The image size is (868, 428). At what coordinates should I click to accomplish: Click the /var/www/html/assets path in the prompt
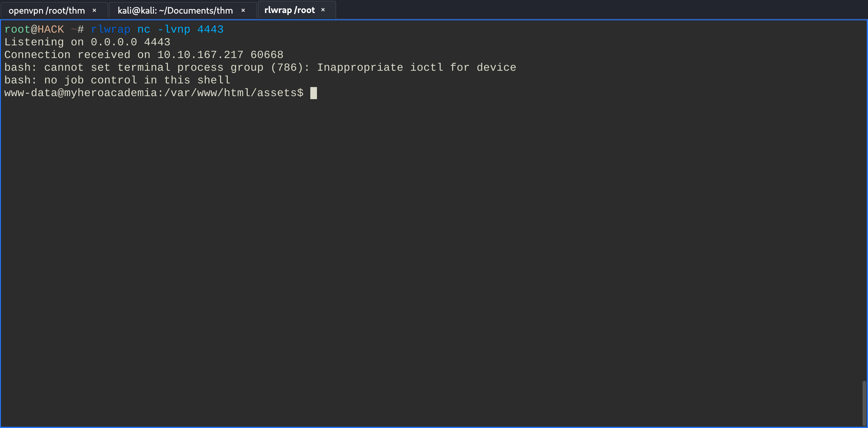(x=230, y=93)
